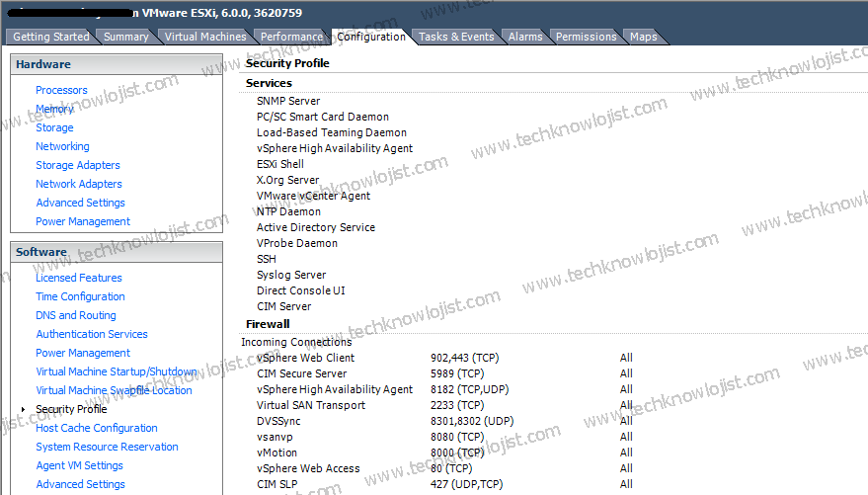Select SNMP Server service
This screenshot has width=868, height=495.
pos(288,101)
